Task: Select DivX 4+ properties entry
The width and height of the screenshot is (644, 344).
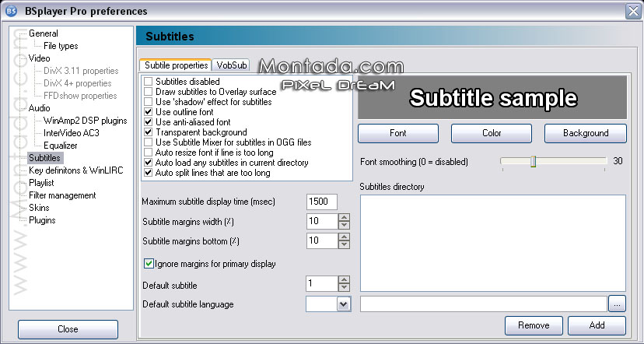Action: coord(78,83)
